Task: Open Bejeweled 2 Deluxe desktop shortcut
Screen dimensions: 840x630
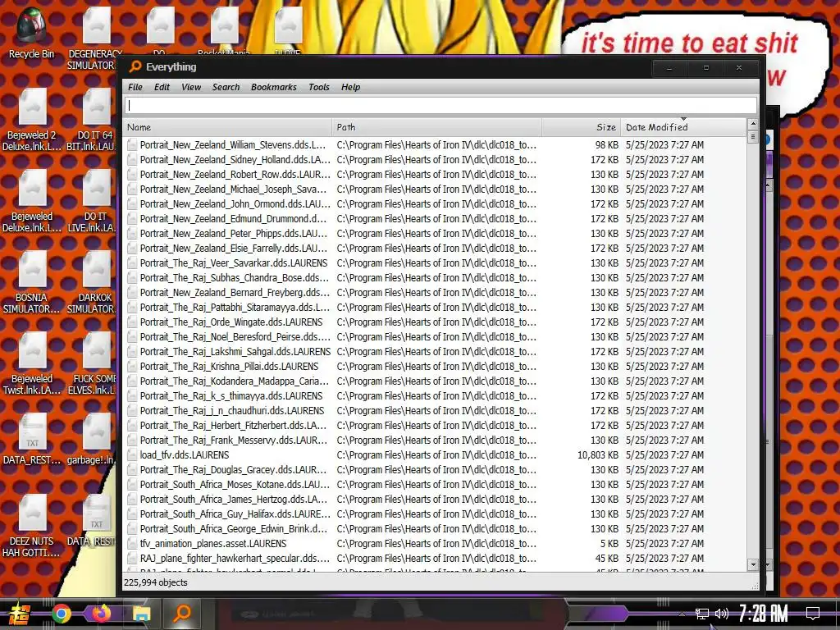Action: [x=32, y=120]
